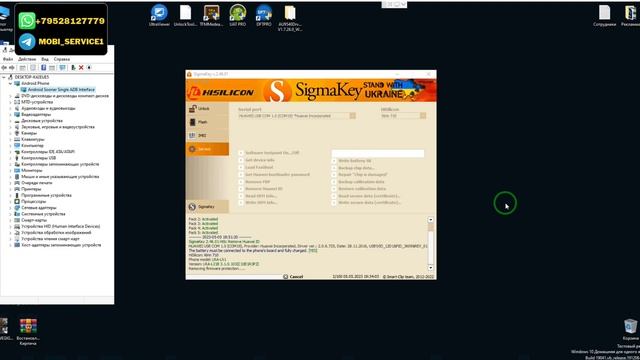
Task: Open the Справка menu in Device Manager
Action: [x=62, y=59]
